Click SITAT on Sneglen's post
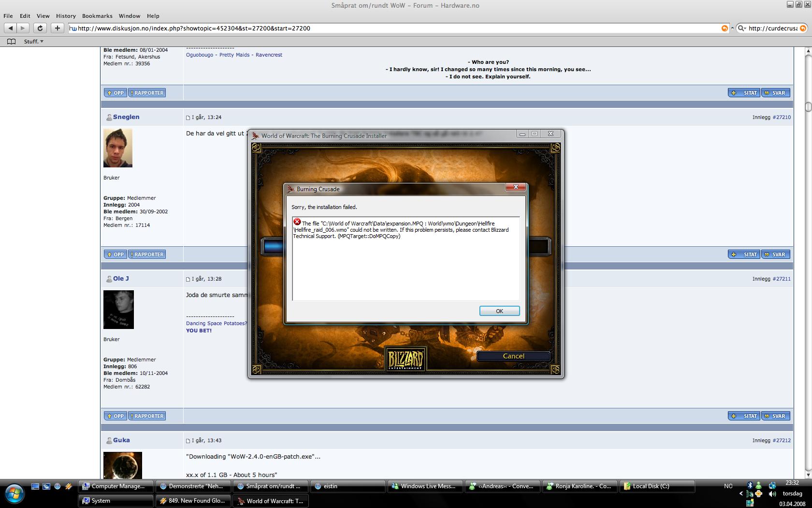 (744, 254)
